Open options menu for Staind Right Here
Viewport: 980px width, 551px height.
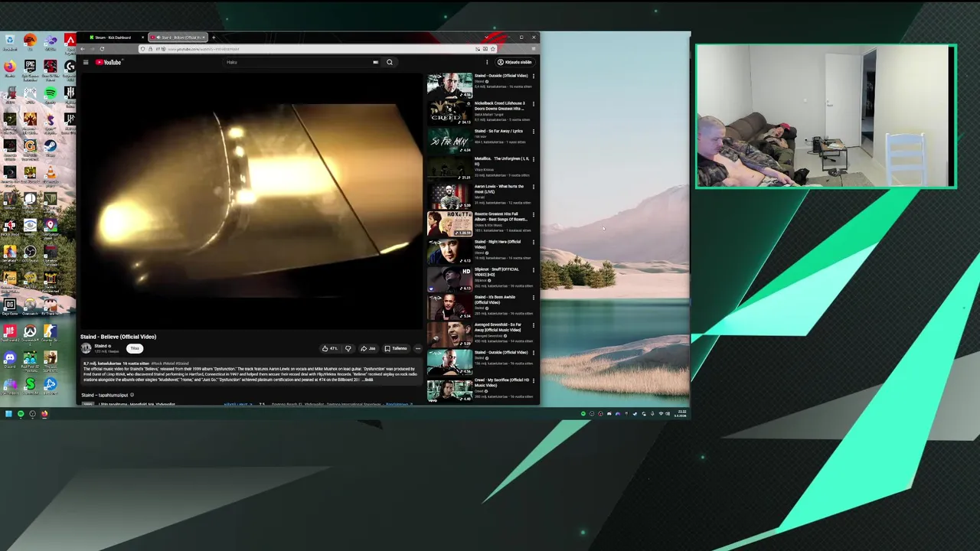[534, 242]
